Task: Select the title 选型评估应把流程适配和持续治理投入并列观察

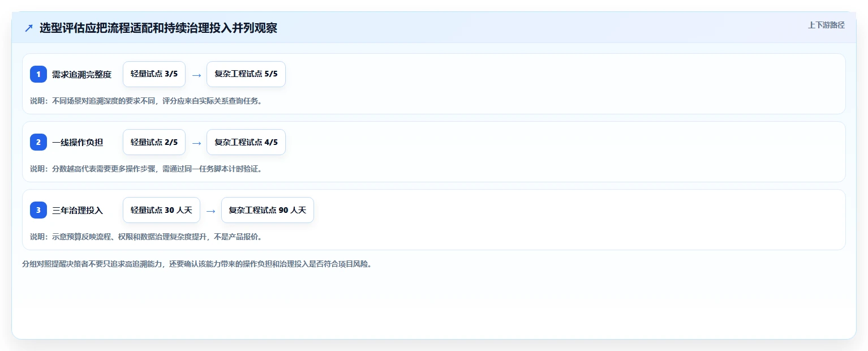Action: pos(158,28)
